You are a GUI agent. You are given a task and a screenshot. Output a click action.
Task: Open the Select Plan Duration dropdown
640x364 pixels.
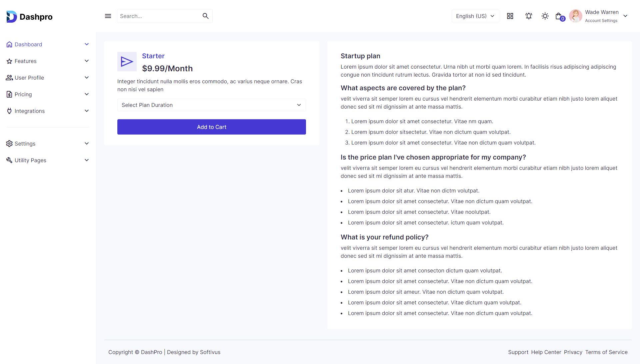211,105
